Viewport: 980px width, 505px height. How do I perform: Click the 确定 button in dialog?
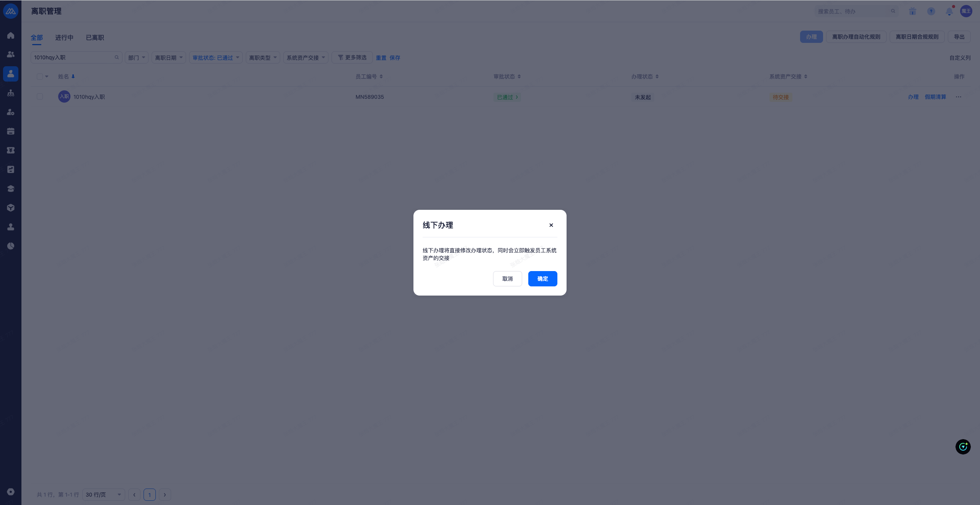(542, 279)
